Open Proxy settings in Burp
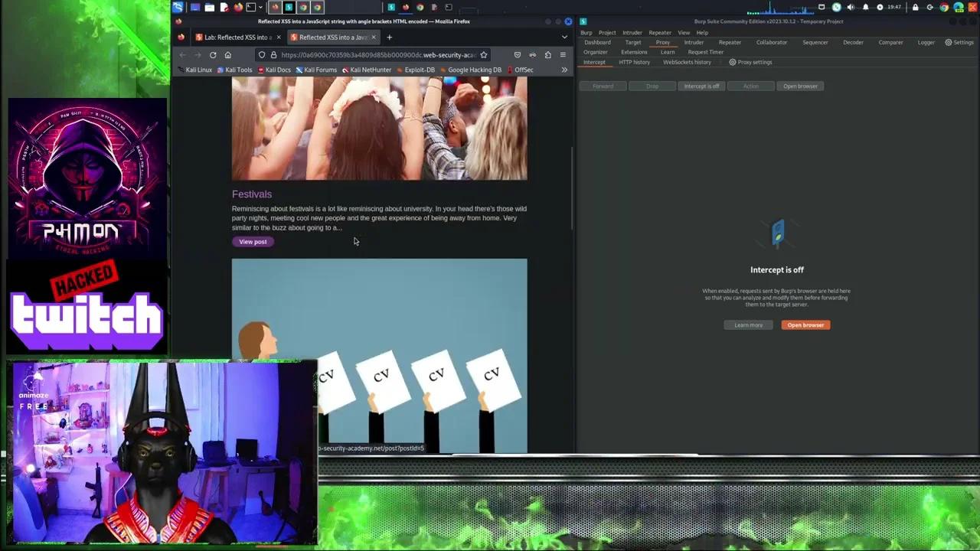This screenshot has width=980, height=551. click(x=750, y=62)
